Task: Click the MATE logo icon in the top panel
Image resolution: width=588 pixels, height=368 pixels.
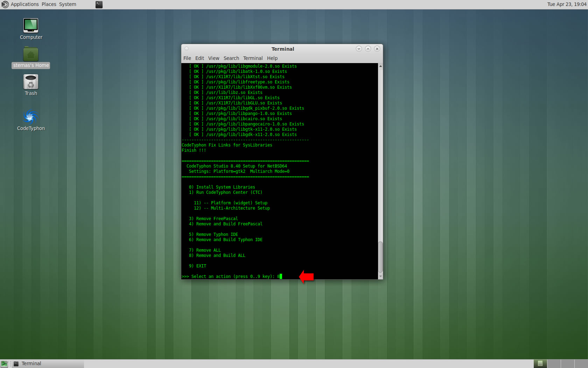Action: [5, 5]
